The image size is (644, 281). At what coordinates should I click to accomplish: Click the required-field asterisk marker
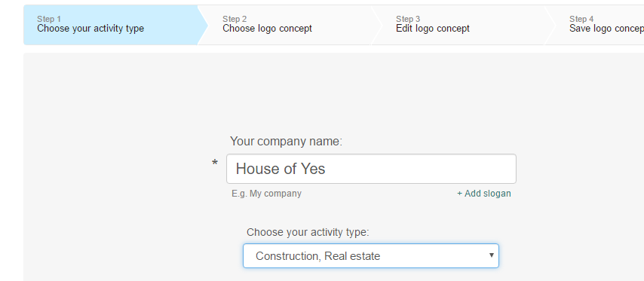coord(215,163)
